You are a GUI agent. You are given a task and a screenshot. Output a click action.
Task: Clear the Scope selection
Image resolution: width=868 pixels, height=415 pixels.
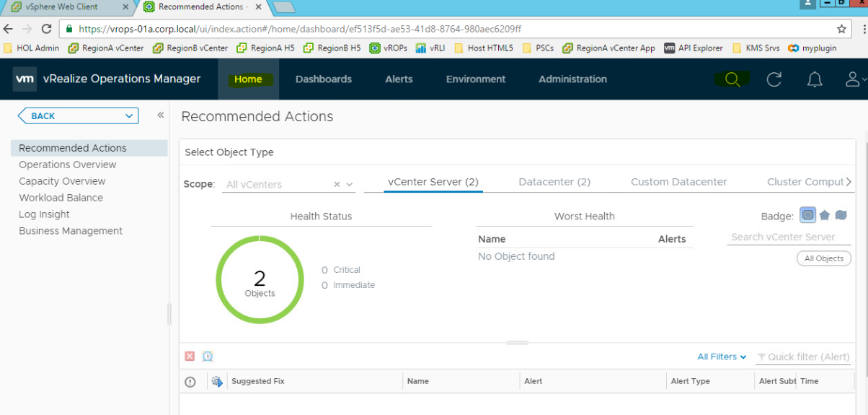(337, 185)
